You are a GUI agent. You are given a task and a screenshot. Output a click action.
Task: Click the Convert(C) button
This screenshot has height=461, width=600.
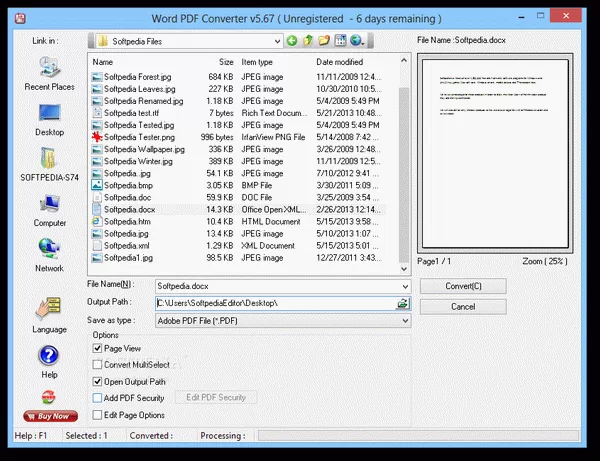pyautogui.click(x=463, y=286)
